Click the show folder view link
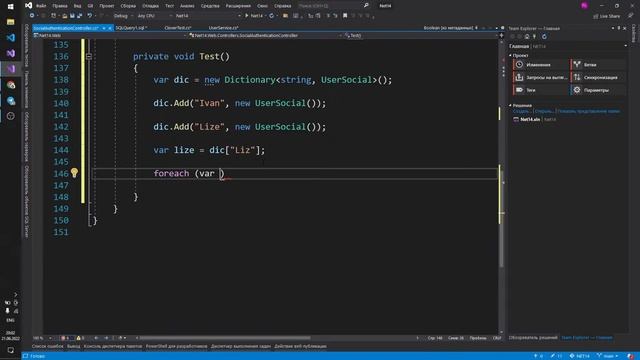Viewport: 640px width, 360px height. (589, 111)
